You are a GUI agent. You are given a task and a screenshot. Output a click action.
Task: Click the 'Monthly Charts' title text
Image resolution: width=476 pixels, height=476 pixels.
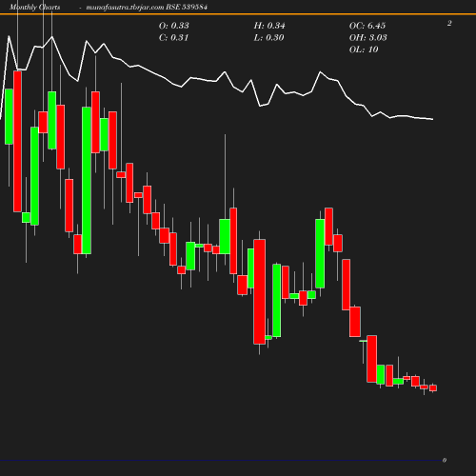point(34,7)
